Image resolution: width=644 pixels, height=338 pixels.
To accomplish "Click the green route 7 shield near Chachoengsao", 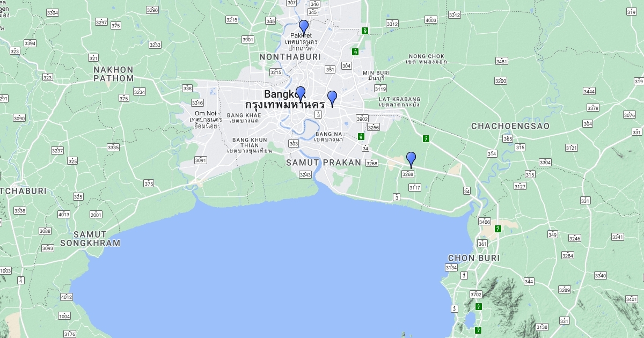I will pos(426,138).
